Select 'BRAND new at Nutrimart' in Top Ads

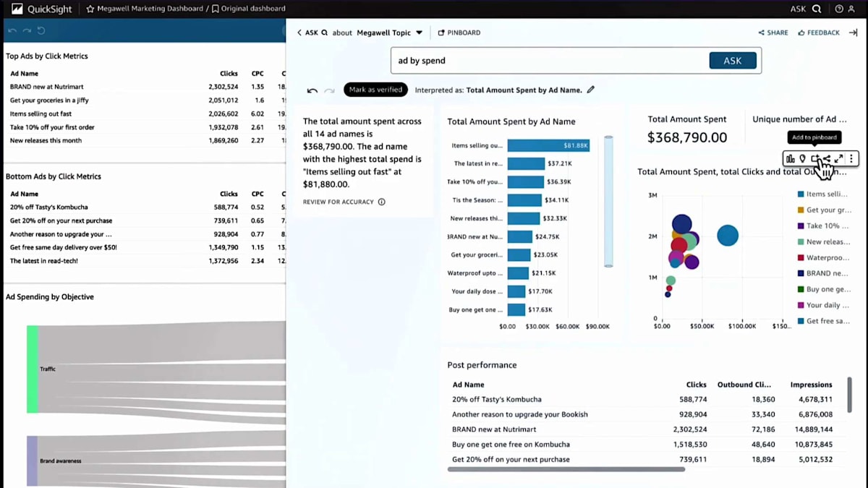click(47, 87)
